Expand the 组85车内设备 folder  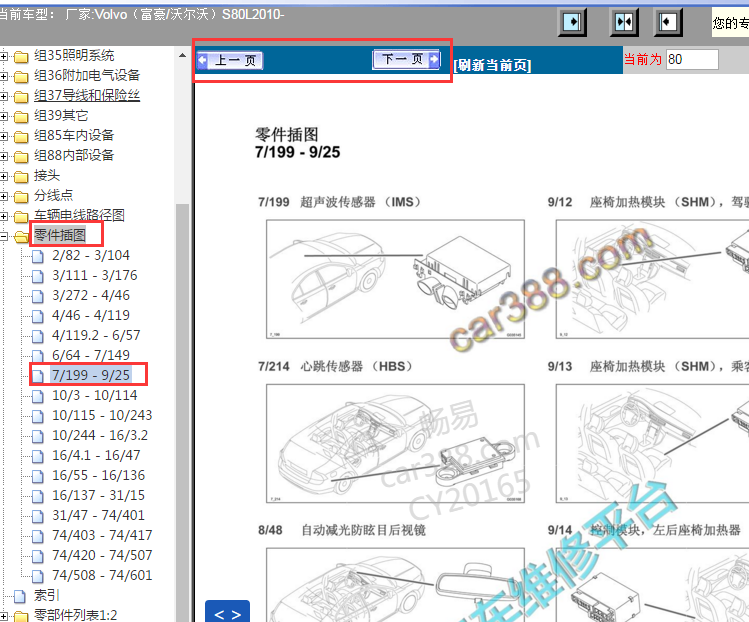(x=4, y=137)
